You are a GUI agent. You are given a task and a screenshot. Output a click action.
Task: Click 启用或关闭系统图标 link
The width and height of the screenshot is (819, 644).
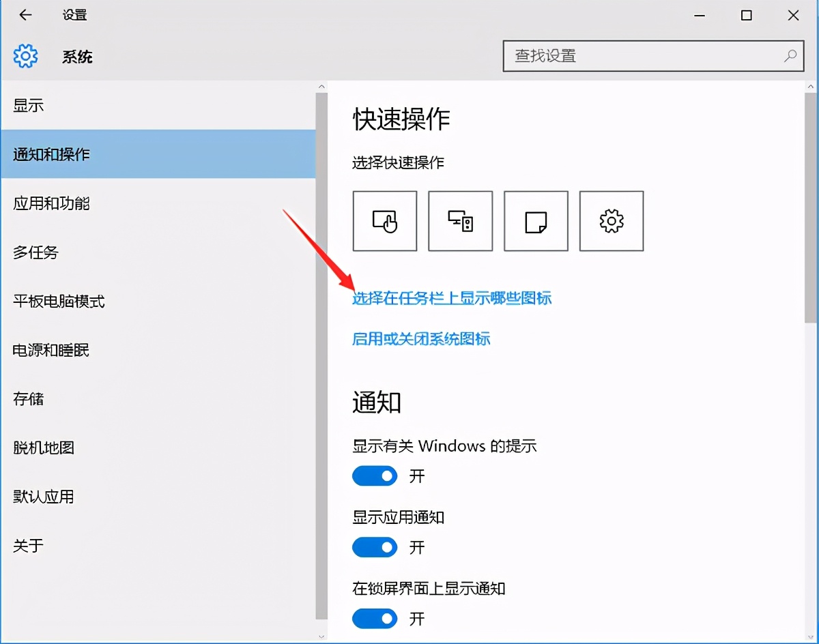pyautogui.click(x=421, y=339)
